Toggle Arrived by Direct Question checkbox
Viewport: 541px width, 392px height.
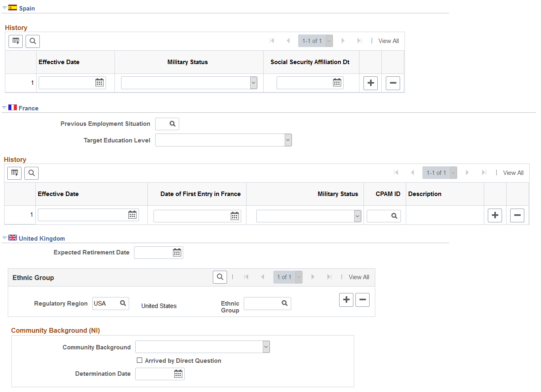pyautogui.click(x=140, y=360)
